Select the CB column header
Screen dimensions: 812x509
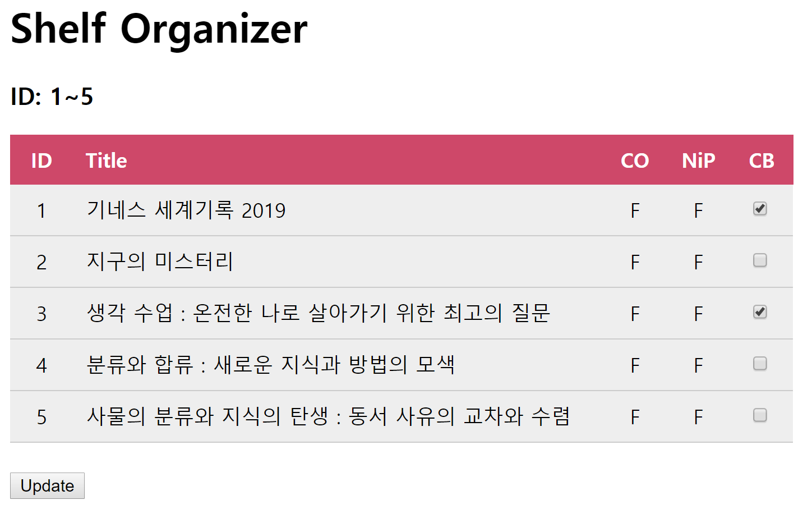pos(760,160)
